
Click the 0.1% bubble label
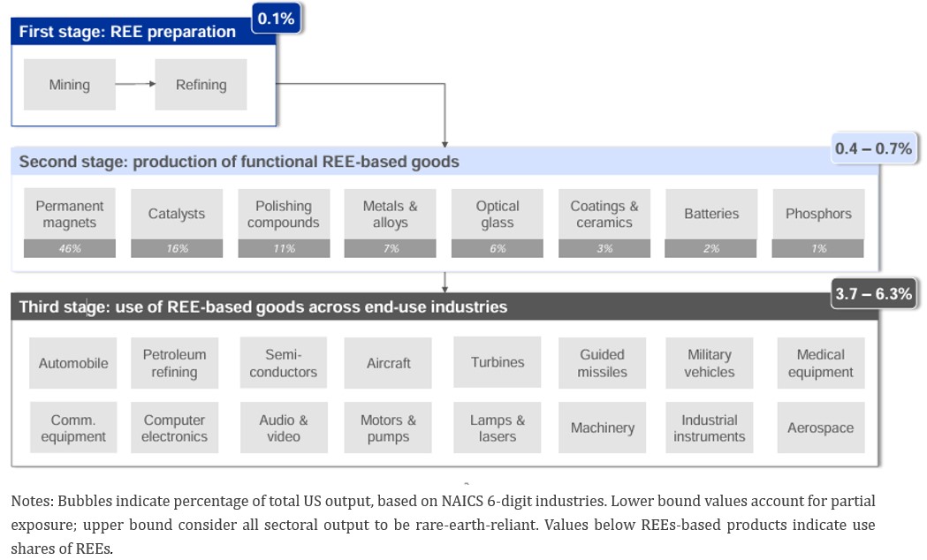[x=276, y=19]
